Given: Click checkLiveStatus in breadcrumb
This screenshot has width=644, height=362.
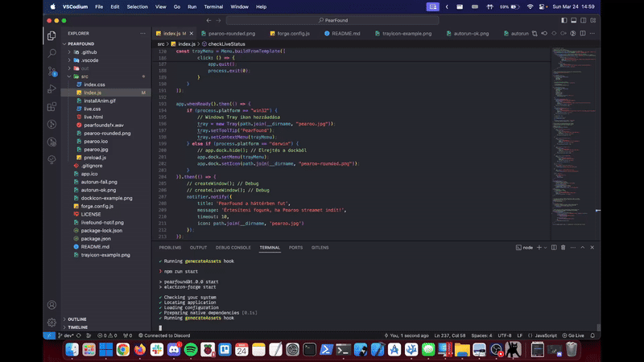Looking at the screenshot, I should (226, 44).
